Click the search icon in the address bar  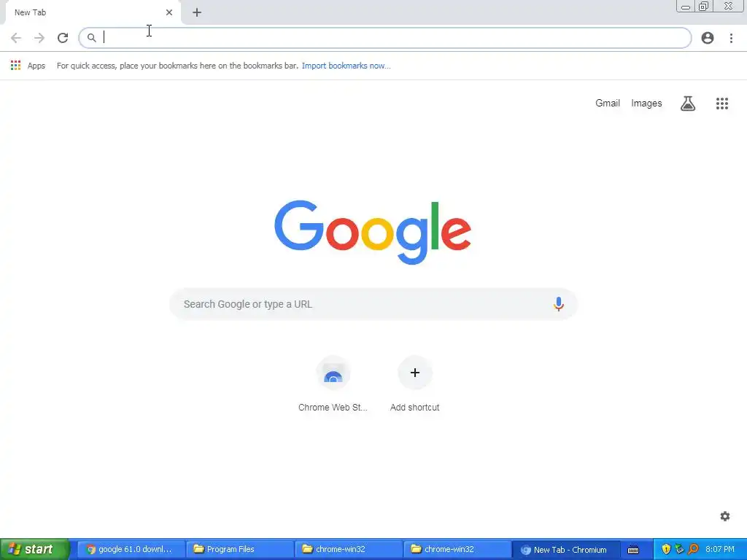pos(91,38)
